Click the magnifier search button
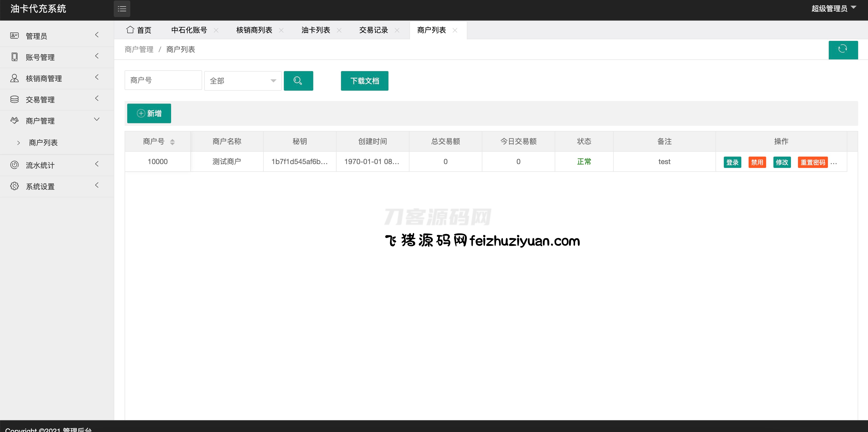 coord(298,81)
